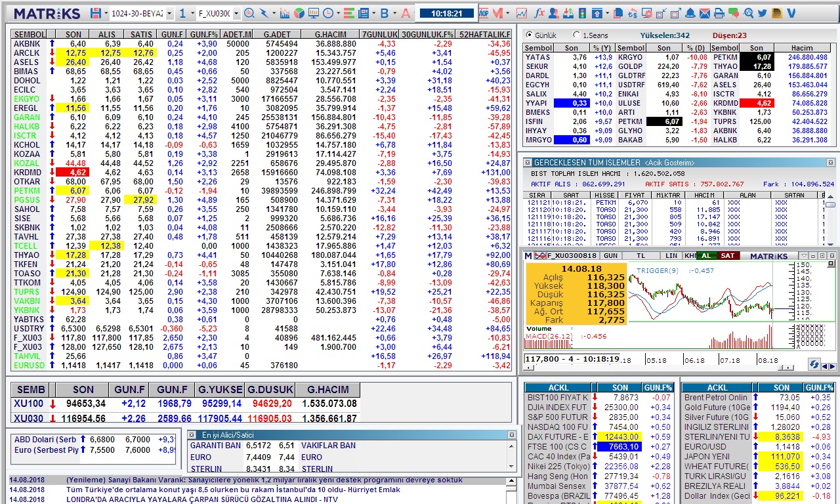The height and width of the screenshot is (504, 840).
Task: Click the fx formula icon
Action: tap(539, 13)
